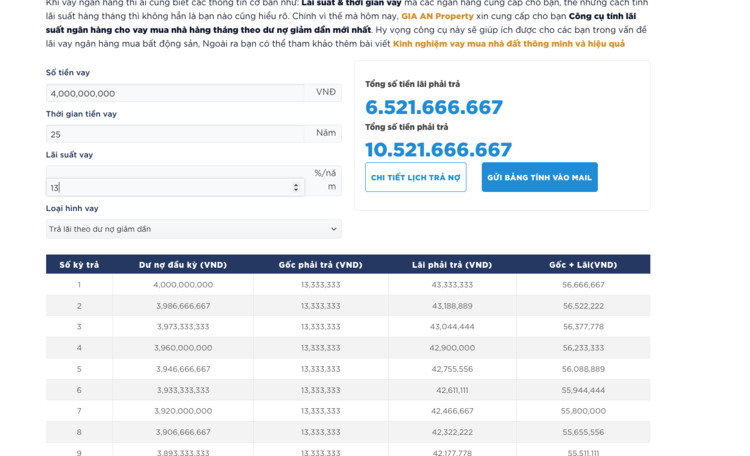This screenshot has height=456, width=750.
Task: Click the Lãi phải trả (VND) header
Action: [452, 265]
